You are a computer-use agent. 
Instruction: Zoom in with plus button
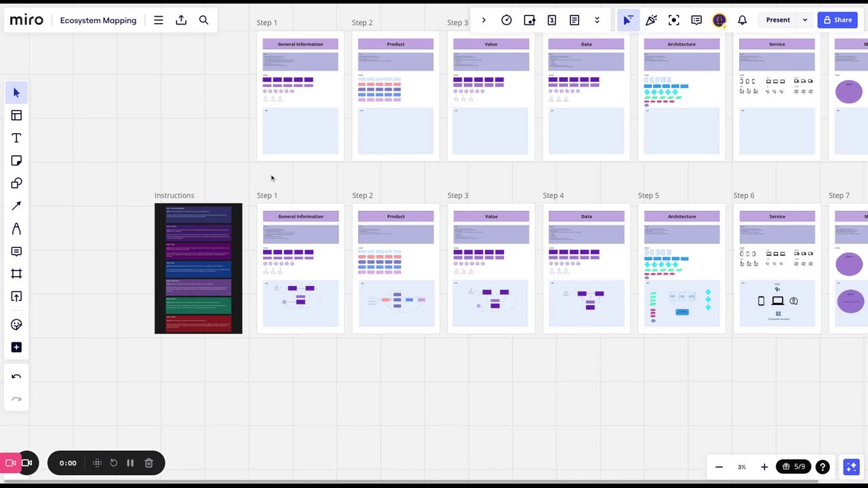764,467
